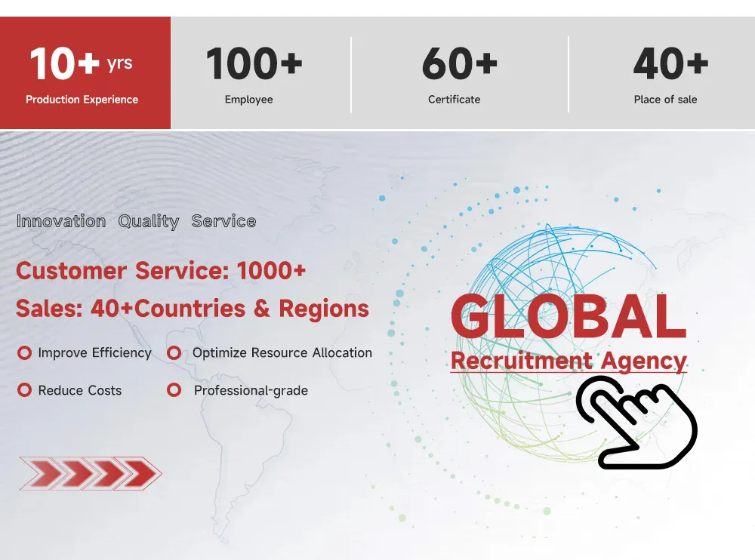Select the Improve Efficiency bullet circle
Viewport: 755px width, 560px height.
tap(24, 353)
